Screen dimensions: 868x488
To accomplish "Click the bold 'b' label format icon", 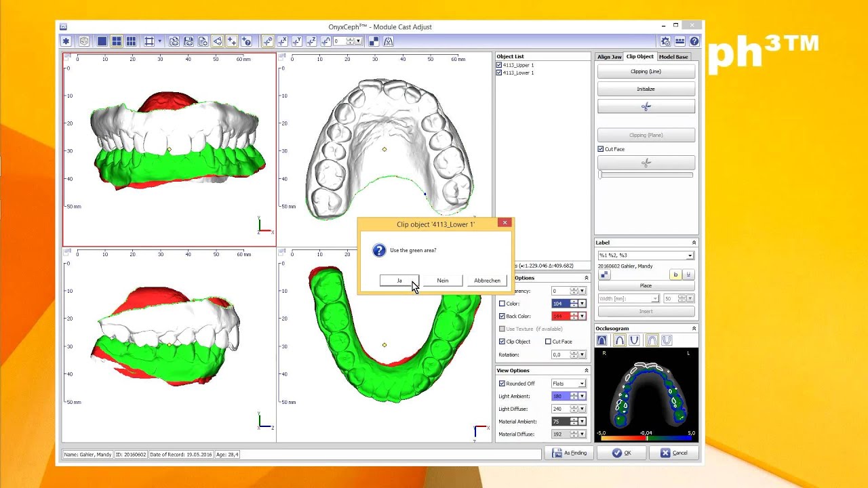I will pos(675,274).
